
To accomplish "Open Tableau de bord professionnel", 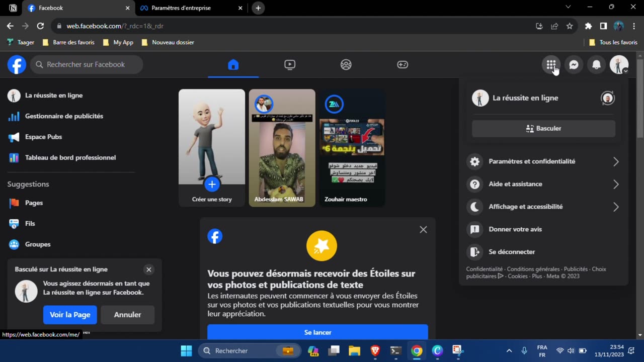I will (x=70, y=157).
